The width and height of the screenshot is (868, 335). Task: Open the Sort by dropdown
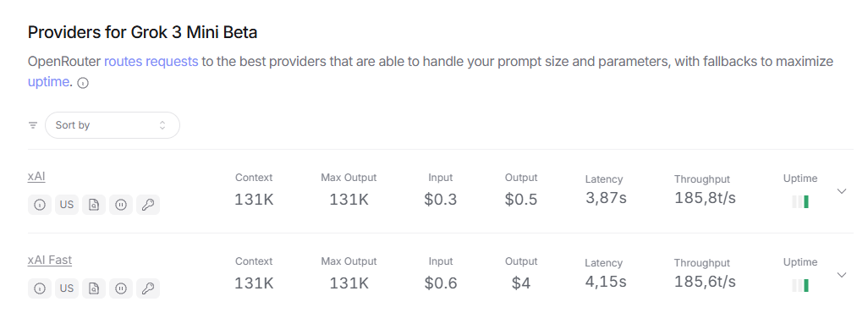click(113, 125)
